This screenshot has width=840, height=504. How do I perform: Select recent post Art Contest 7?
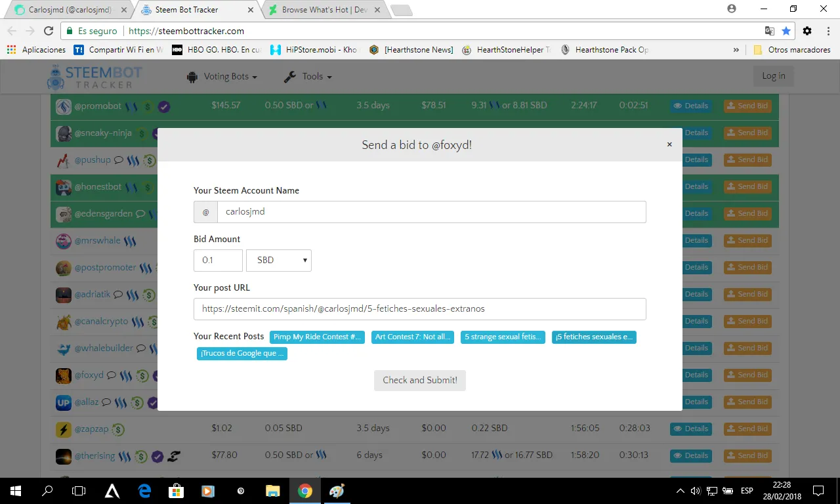pos(413,337)
